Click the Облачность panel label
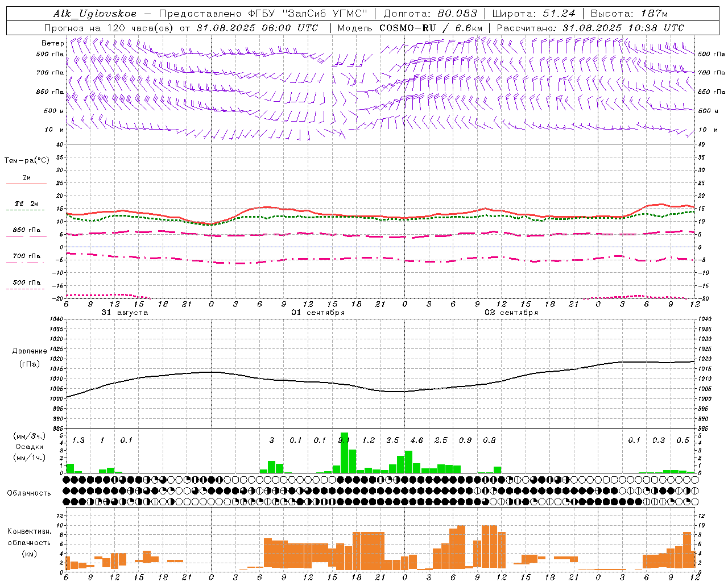728x582 pixels. pyautogui.click(x=29, y=493)
